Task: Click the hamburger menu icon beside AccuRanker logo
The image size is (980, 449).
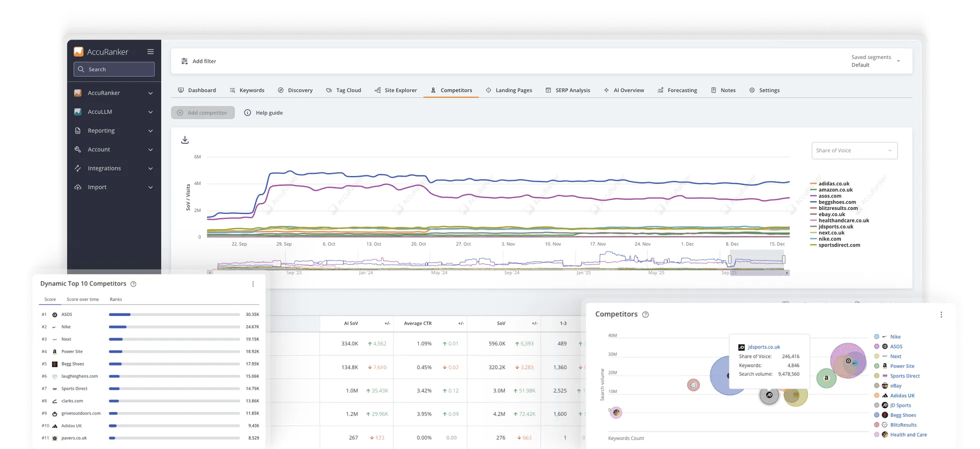Action: (x=150, y=52)
